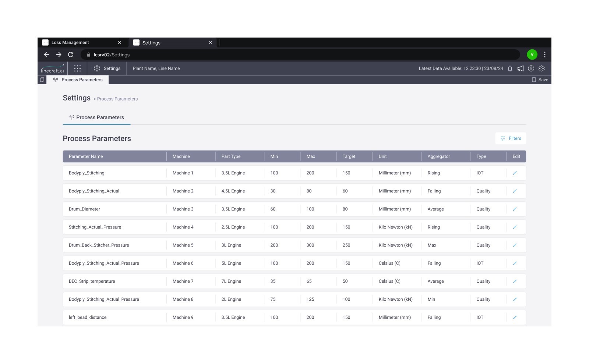Click the Max aggregator cell in Machine 5 row
Viewport: 589px width, 364px height.
[432, 245]
